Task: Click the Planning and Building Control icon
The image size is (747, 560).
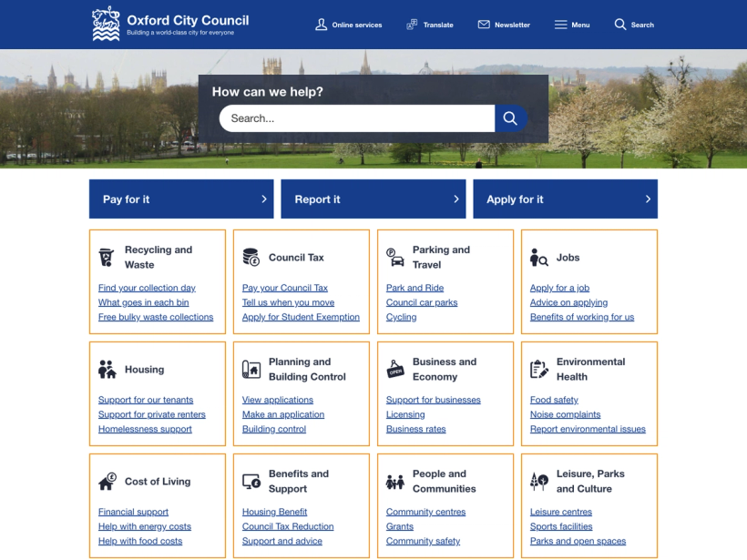Action: [x=251, y=370]
